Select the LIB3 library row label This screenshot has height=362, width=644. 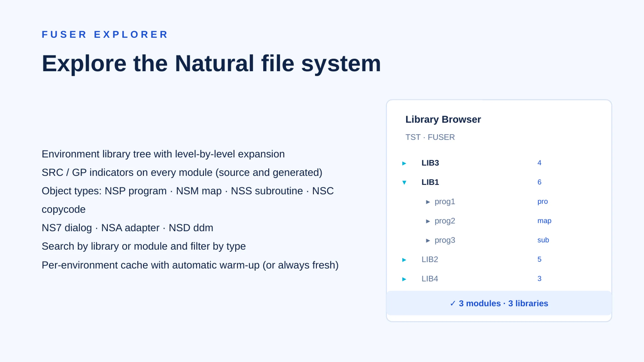430,163
